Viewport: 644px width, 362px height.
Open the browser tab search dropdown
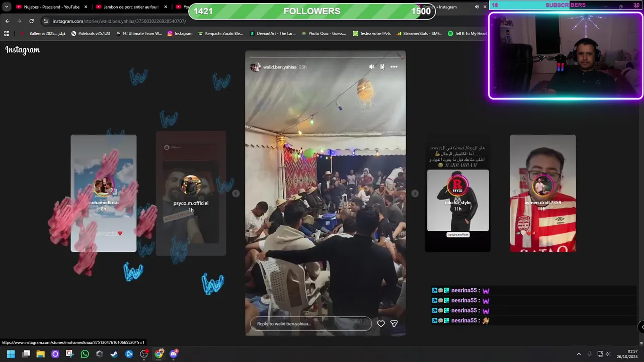6,7
